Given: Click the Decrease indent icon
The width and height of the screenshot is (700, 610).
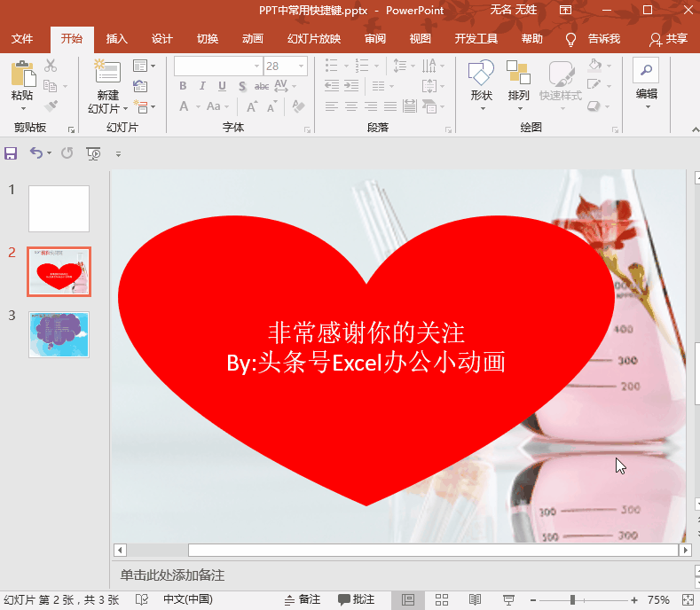Looking at the screenshot, I should (x=331, y=86).
